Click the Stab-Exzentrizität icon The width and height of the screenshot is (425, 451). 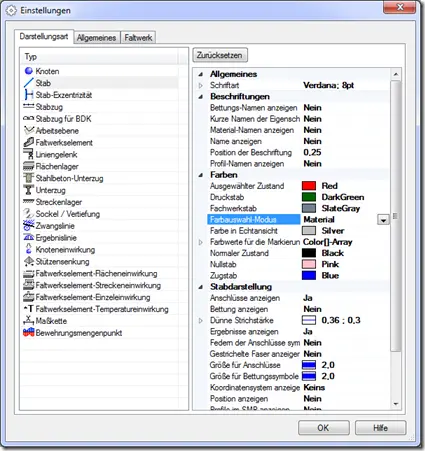pos(29,95)
